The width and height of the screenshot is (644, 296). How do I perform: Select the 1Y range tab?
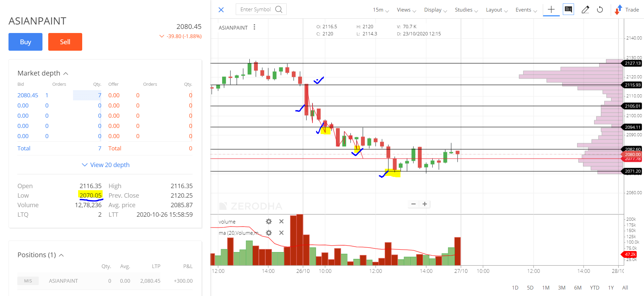coord(611,288)
